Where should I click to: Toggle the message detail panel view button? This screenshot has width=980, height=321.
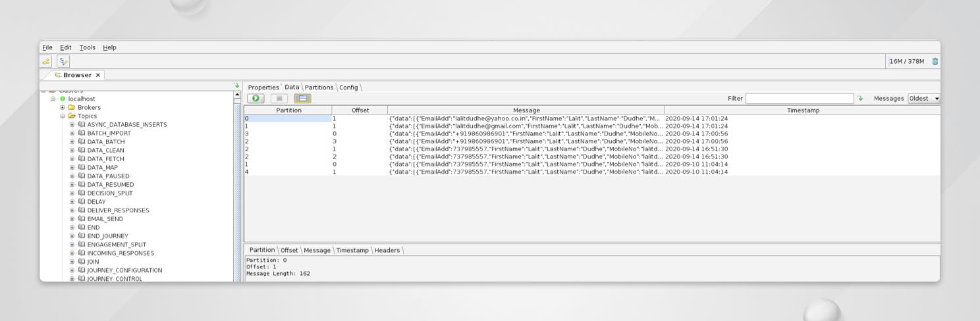tap(302, 99)
